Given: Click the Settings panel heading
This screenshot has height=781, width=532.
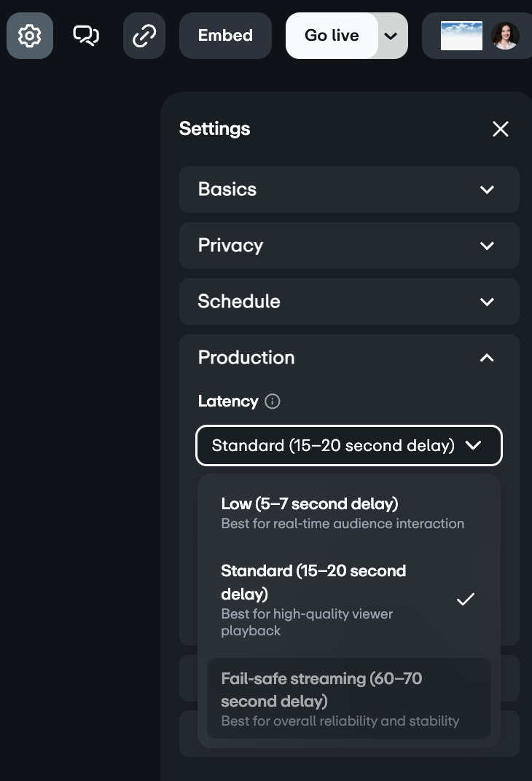Looking at the screenshot, I should [214, 129].
